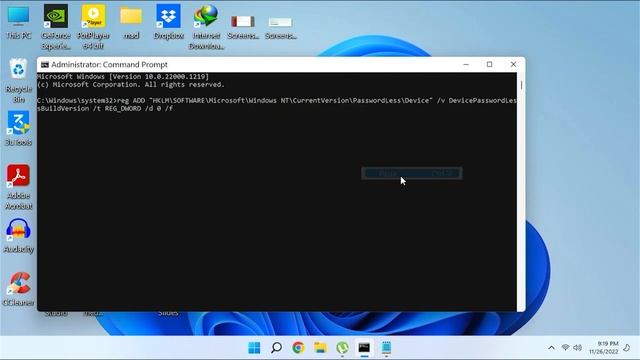The width and height of the screenshot is (640, 360).
Task: Open first Screenshot file with red thumbnail
Action: pyautogui.click(x=243, y=27)
